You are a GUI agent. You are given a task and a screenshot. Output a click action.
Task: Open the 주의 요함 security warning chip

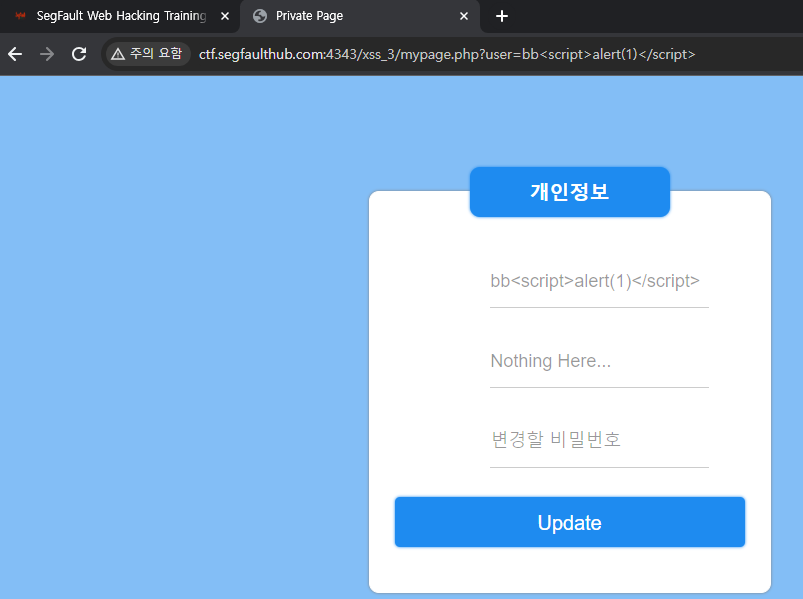click(147, 54)
